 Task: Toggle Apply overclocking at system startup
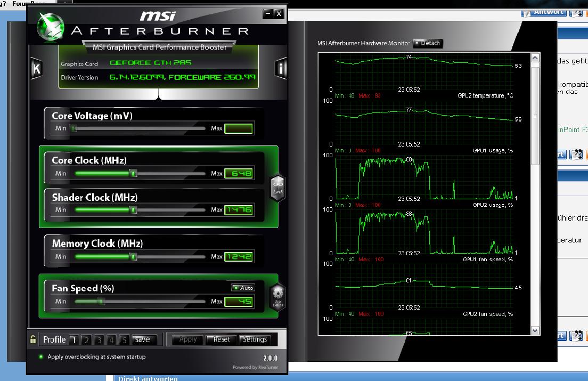click(x=93, y=356)
